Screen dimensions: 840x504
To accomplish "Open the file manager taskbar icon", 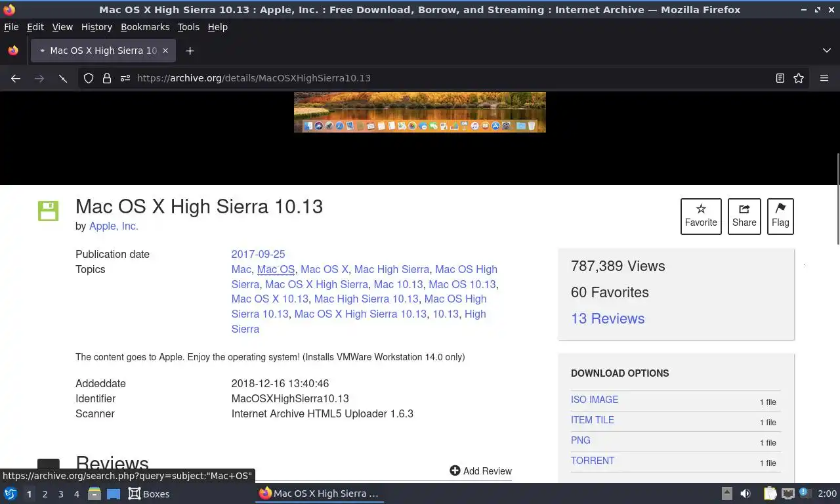I will [x=94, y=493].
